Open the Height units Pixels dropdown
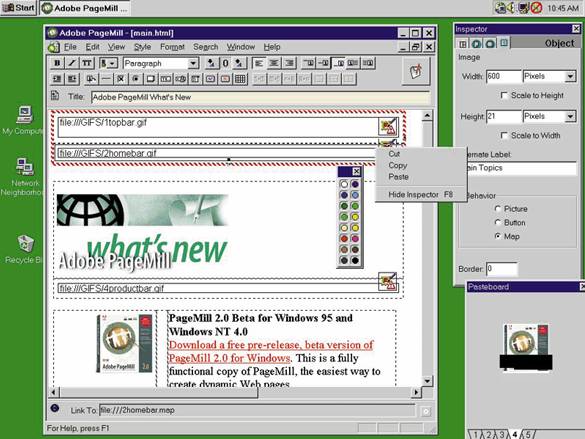The height and width of the screenshot is (439, 585). 570,116
